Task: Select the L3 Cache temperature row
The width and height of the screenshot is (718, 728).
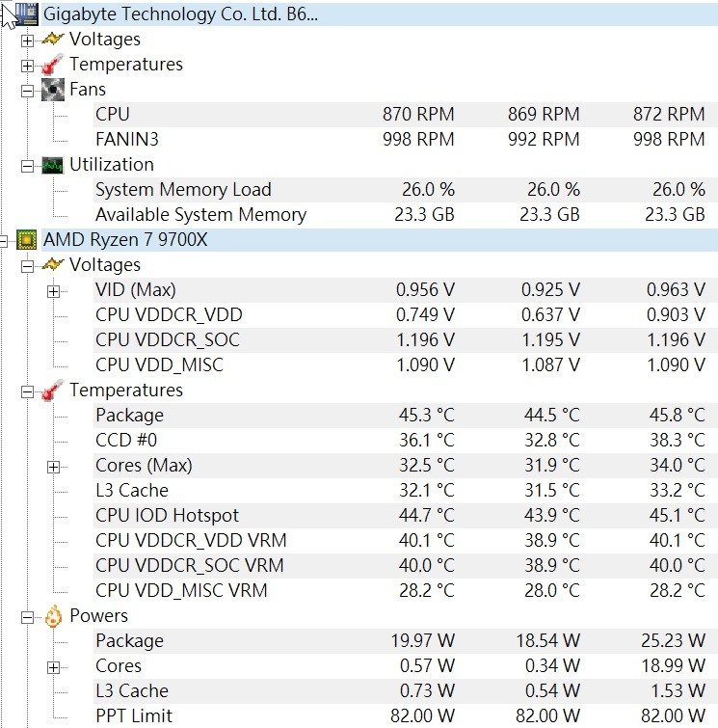Action: [405, 490]
